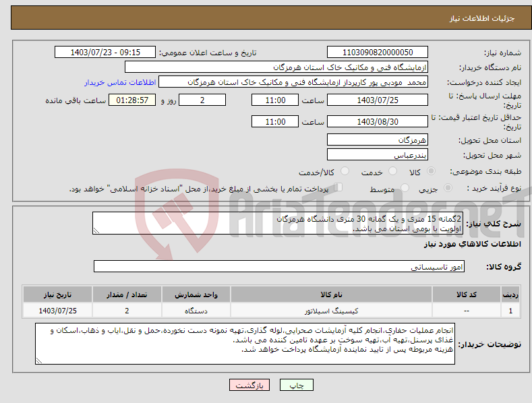Click the بازگشت back button
The image size is (532, 403).
coord(249,385)
